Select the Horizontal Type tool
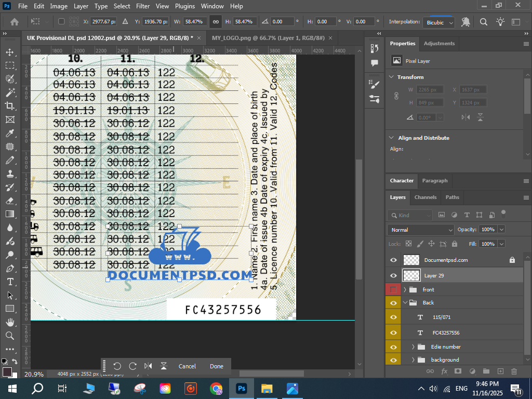Viewport: 532px width, 399px height. point(10,282)
